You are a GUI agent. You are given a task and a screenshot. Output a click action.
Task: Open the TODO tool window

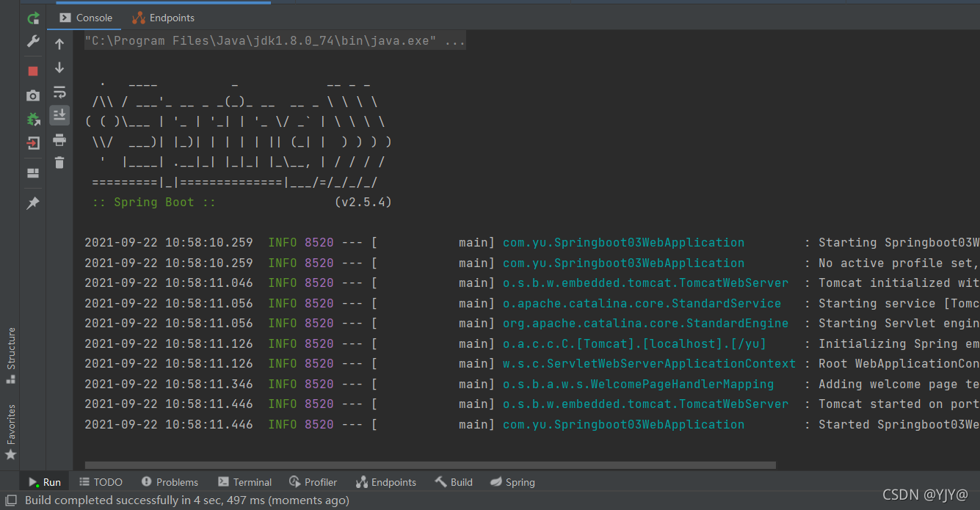click(100, 482)
